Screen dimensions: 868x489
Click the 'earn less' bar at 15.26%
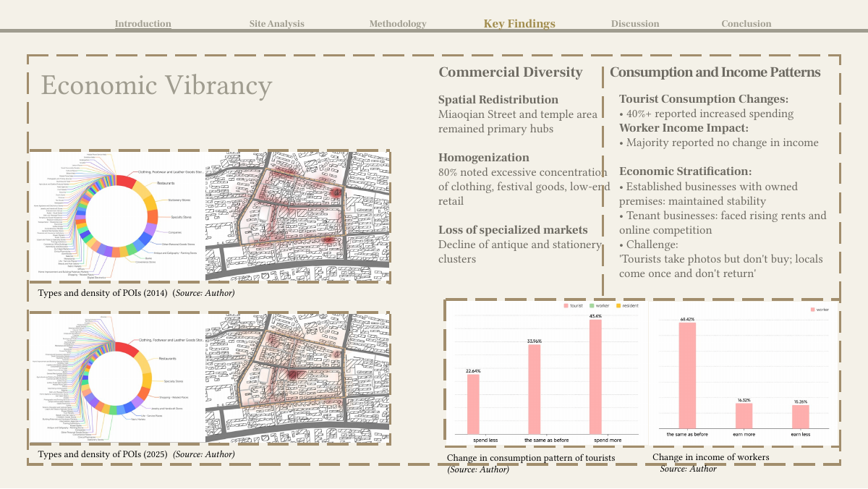pos(800,417)
